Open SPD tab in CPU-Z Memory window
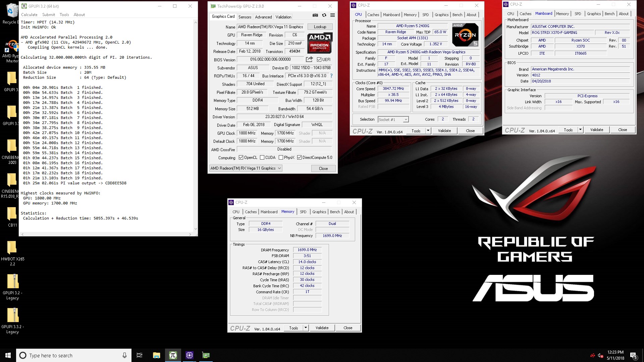 tap(303, 212)
